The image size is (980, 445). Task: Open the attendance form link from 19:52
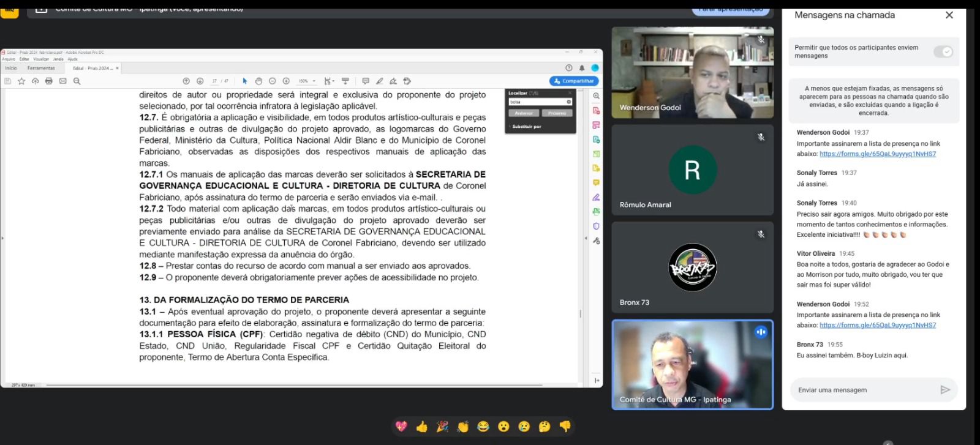[x=877, y=325]
